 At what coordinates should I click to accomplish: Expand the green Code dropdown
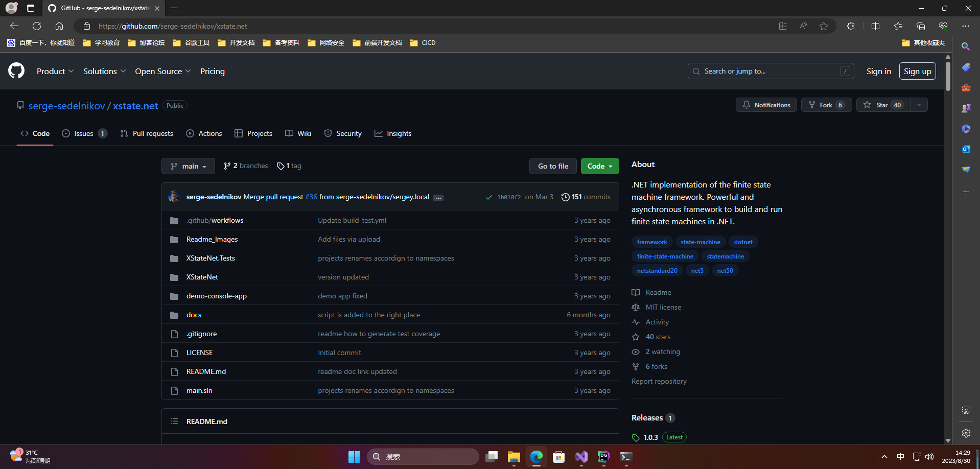pyautogui.click(x=600, y=166)
